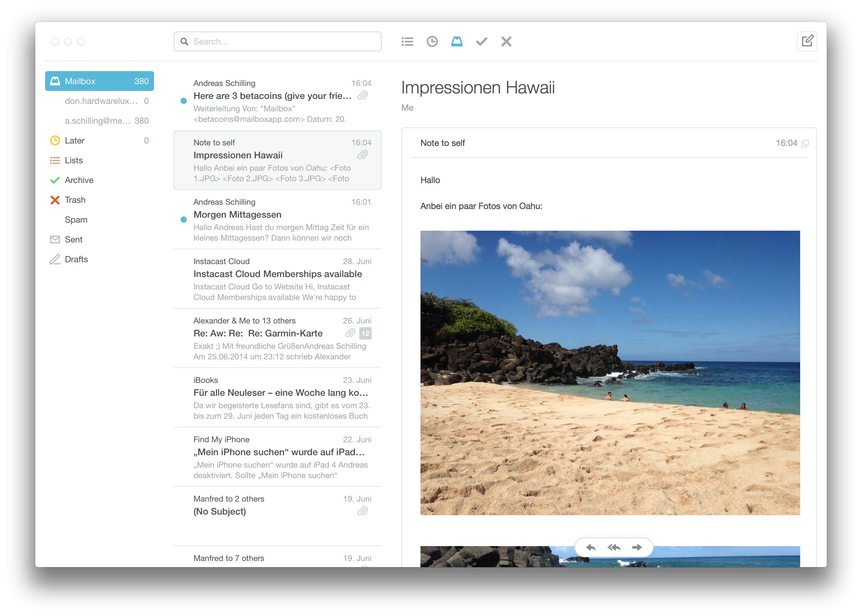The height and width of the screenshot is (616, 862).
Task: Open the a.schilling@me account inbox
Action: [x=99, y=121]
